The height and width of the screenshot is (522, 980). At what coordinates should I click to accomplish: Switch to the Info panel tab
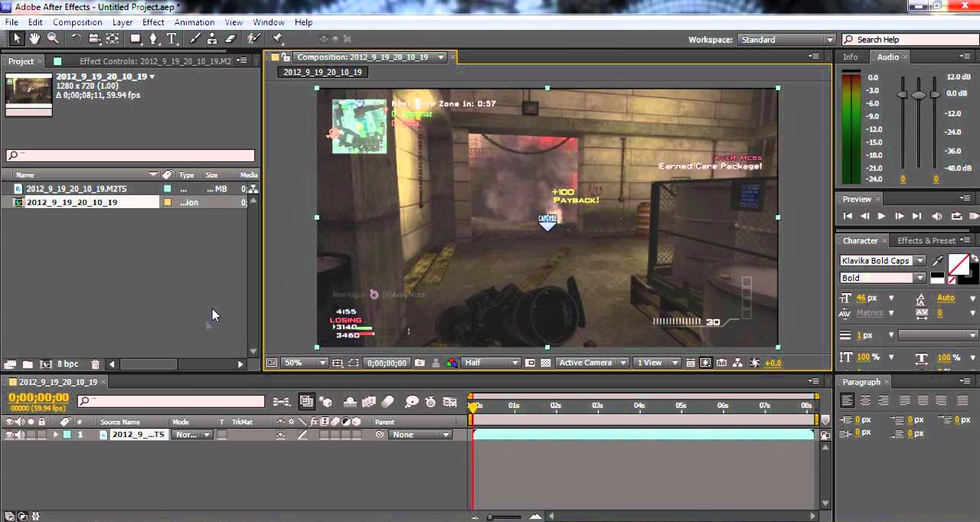(851, 57)
